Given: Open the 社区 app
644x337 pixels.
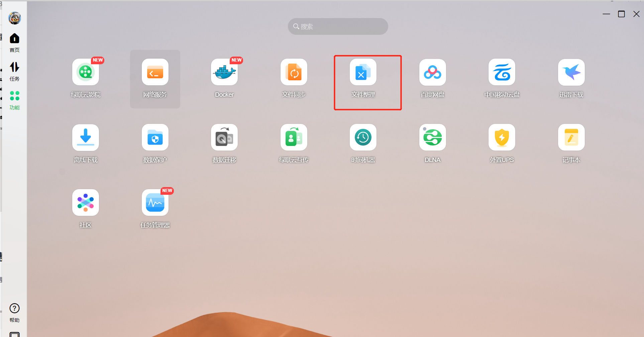Looking at the screenshot, I should click(x=86, y=202).
